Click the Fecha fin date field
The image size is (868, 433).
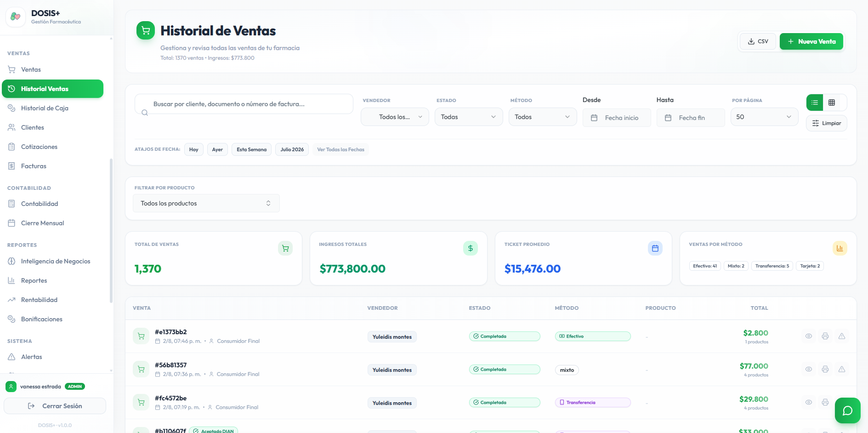691,118
